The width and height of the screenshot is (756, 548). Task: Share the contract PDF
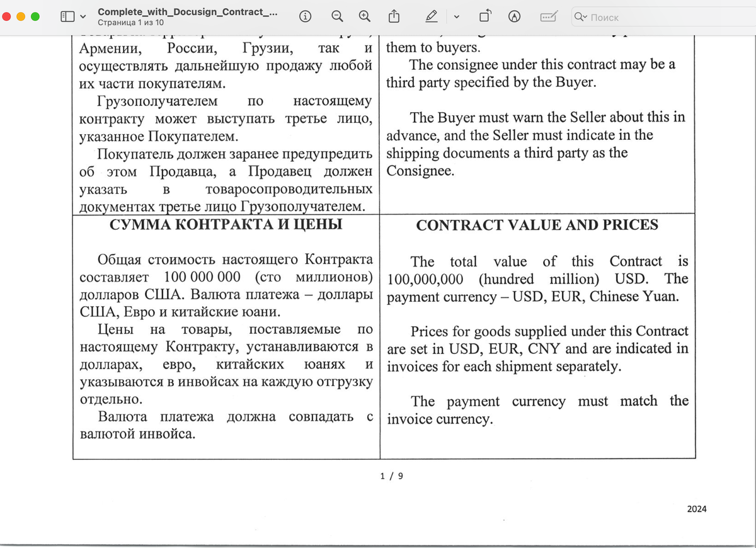tap(393, 17)
